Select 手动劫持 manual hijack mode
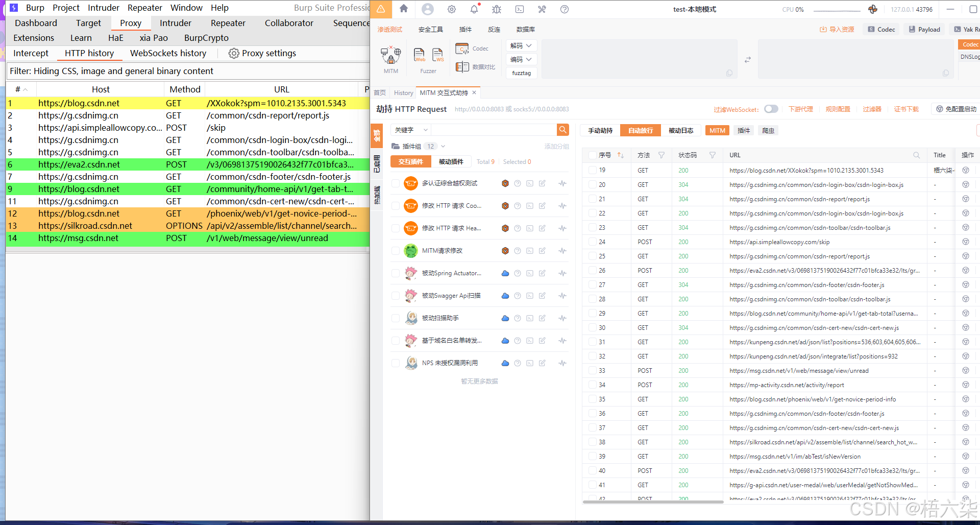Viewport: 980px width, 525px height. coord(600,131)
